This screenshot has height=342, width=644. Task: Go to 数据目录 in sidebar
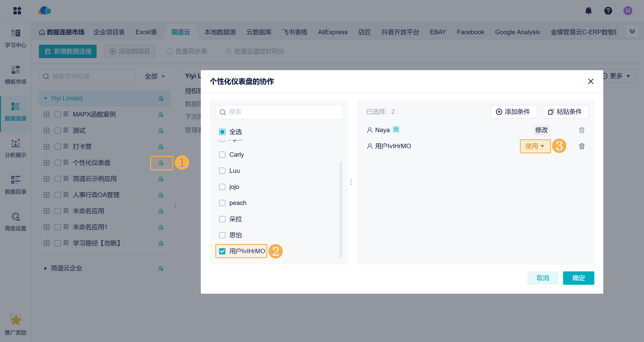15,185
